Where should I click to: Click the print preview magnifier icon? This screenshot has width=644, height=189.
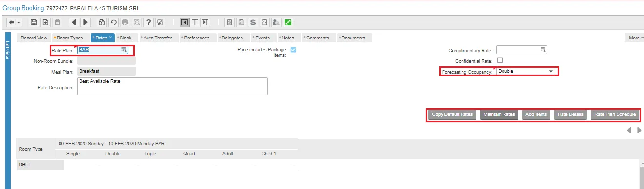tap(137, 22)
